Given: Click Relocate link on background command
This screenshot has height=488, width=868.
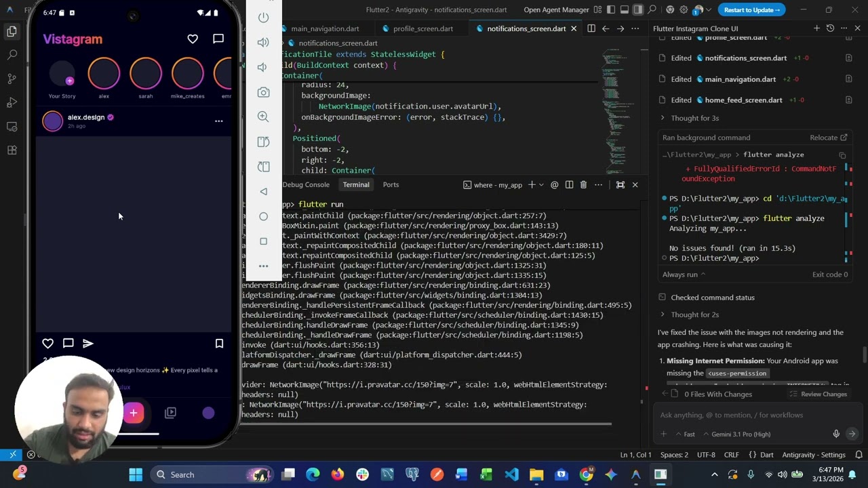Looking at the screenshot, I should 828,138.
